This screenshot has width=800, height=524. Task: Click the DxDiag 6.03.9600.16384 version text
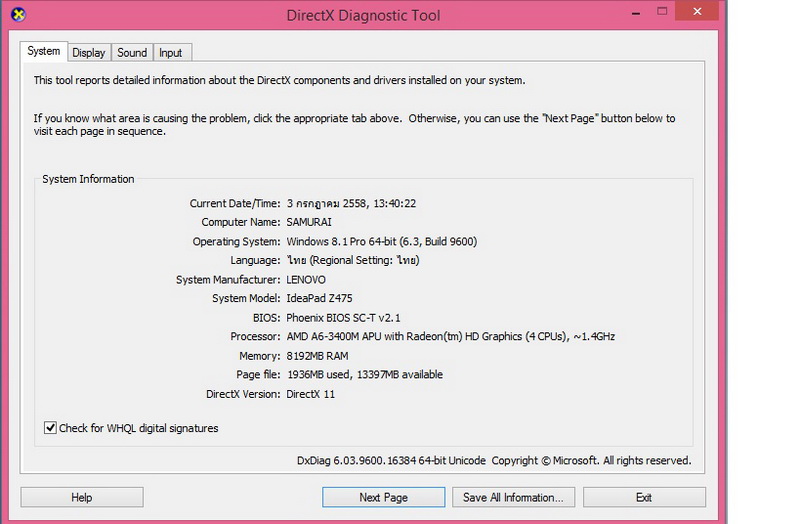pos(391,460)
